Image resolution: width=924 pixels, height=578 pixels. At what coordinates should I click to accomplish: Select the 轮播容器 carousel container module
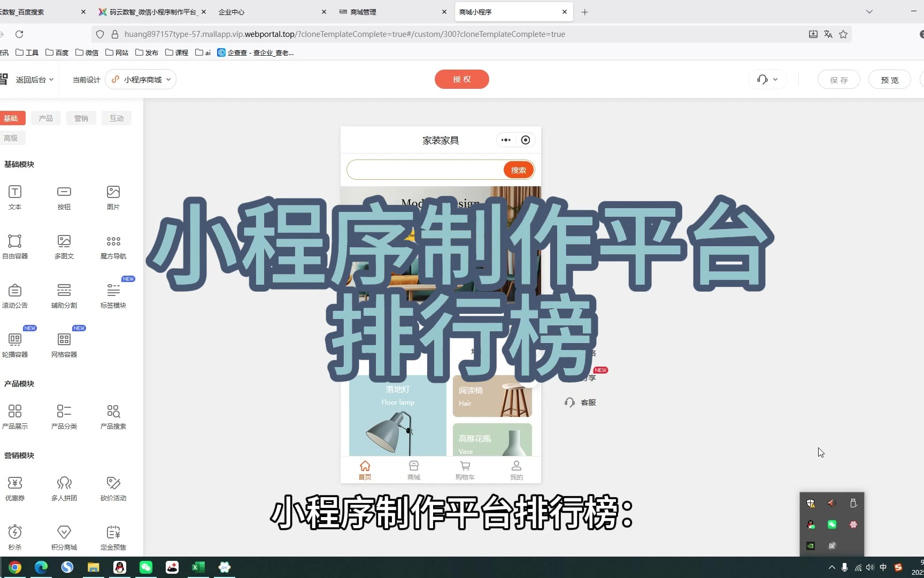(15, 340)
